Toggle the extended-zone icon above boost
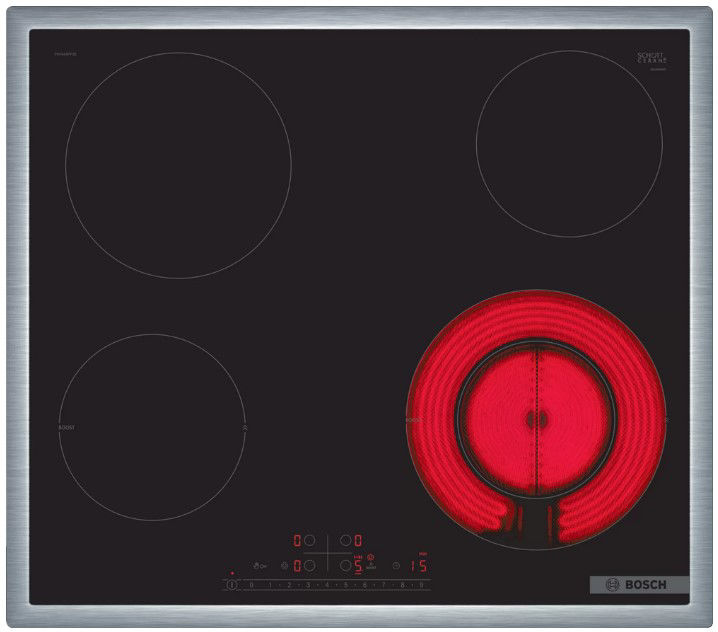Image resolution: width=718 pixels, height=632 pixels. pyautogui.click(x=371, y=556)
